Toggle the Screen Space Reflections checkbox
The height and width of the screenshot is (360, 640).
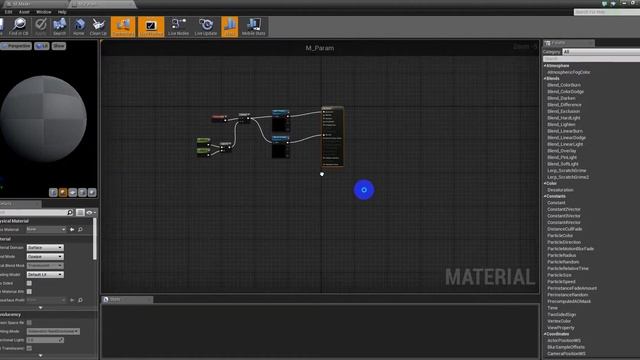coord(29,323)
